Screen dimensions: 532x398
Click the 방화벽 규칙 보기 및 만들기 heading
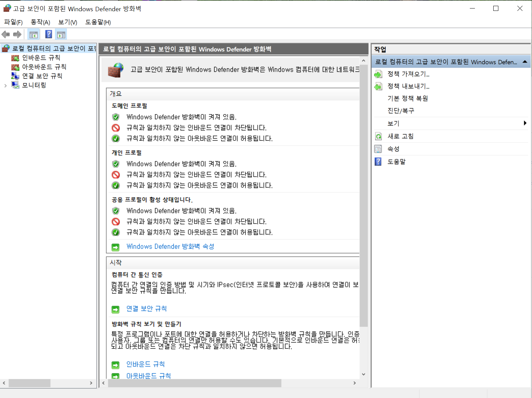coord(146,324)
